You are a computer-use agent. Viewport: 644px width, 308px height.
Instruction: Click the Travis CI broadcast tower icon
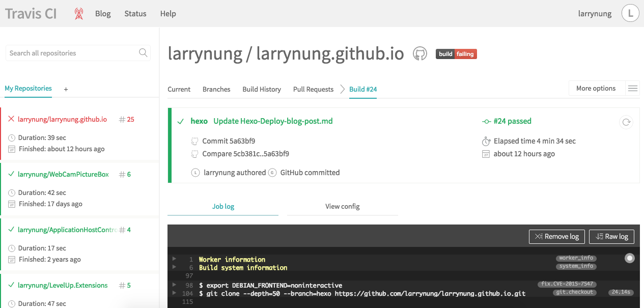(x=78, y=14)
